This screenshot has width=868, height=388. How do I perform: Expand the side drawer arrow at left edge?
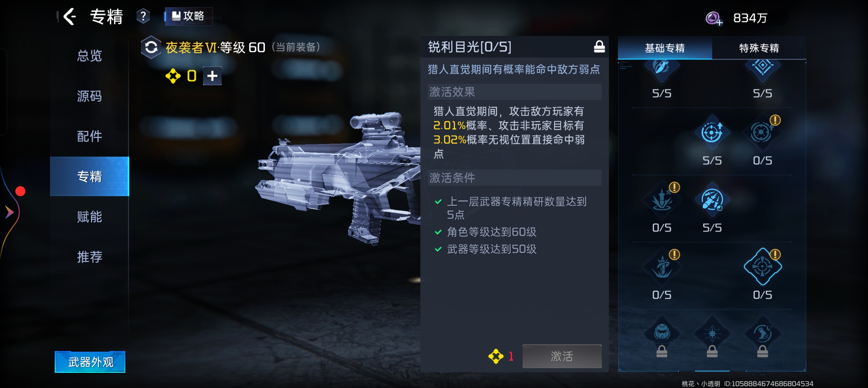pyautogui.click(x=9, y=212)
